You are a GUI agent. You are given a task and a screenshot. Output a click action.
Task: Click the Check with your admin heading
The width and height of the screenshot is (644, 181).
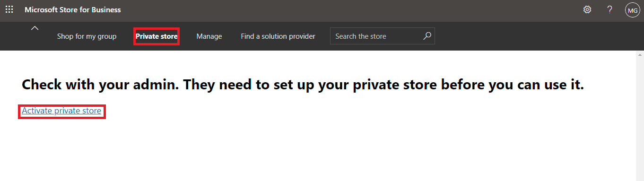[x=303, y=85]
